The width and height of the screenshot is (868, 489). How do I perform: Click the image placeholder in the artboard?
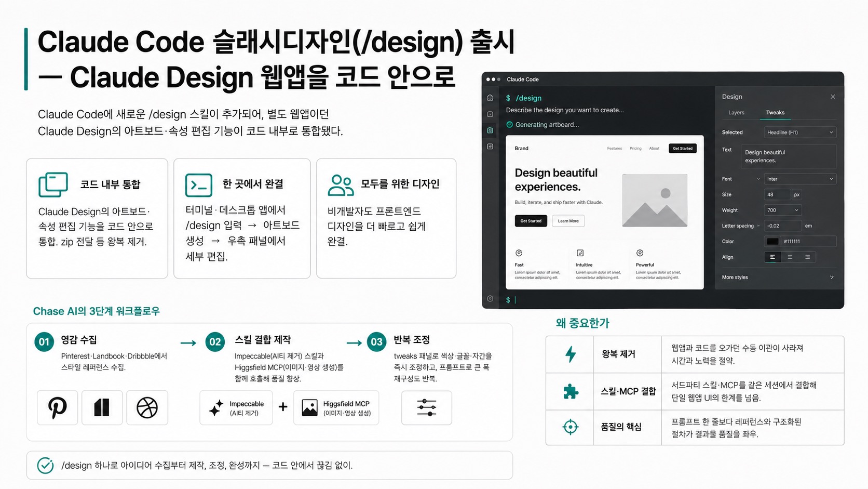coord(655,201)
